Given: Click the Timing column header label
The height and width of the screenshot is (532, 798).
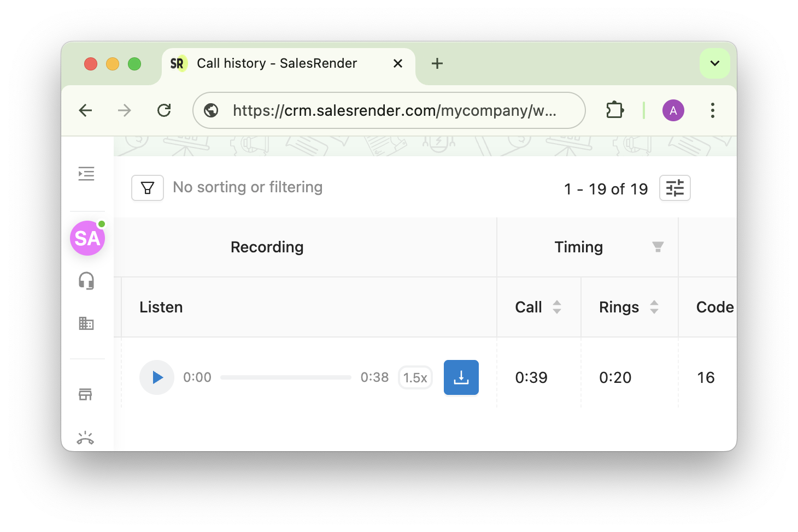Looking at the screenshot, I should pyautogui.click(x=579, y=247).
